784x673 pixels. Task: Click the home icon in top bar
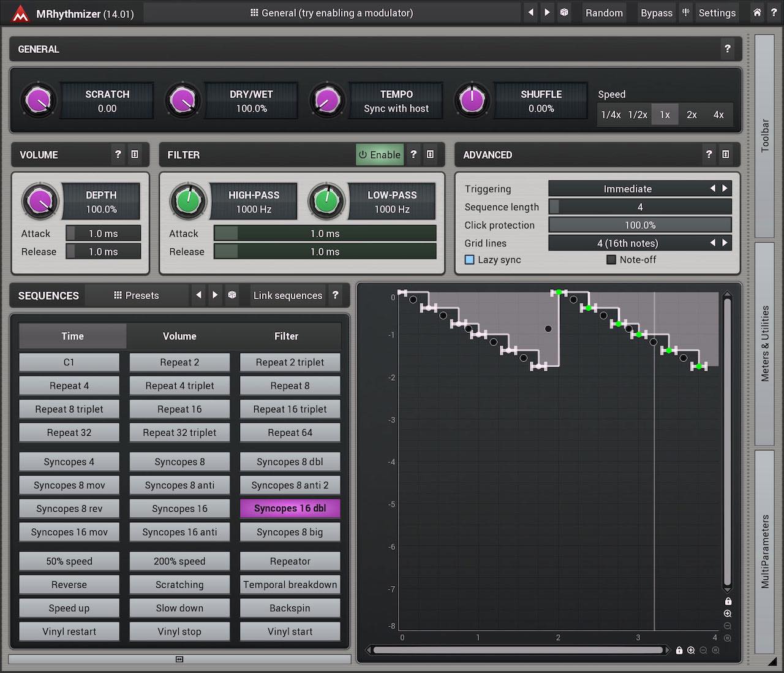click(x=757, y=12)
